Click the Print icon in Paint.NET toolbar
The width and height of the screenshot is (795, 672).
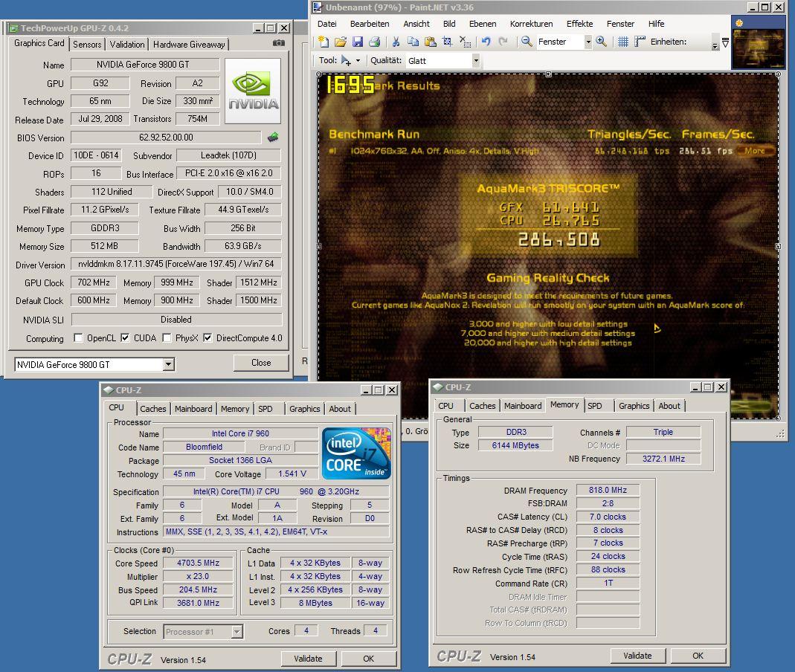[374, 42]
